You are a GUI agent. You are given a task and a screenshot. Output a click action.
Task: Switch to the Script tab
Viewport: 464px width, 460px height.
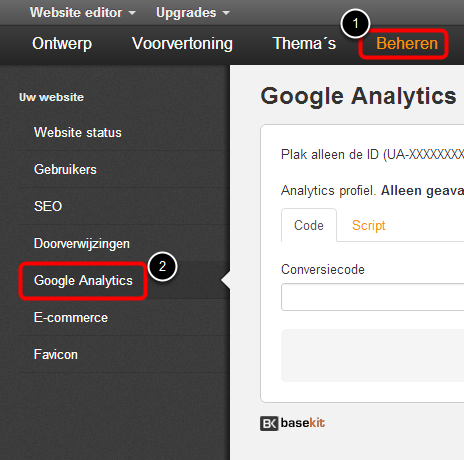point(369,226)
